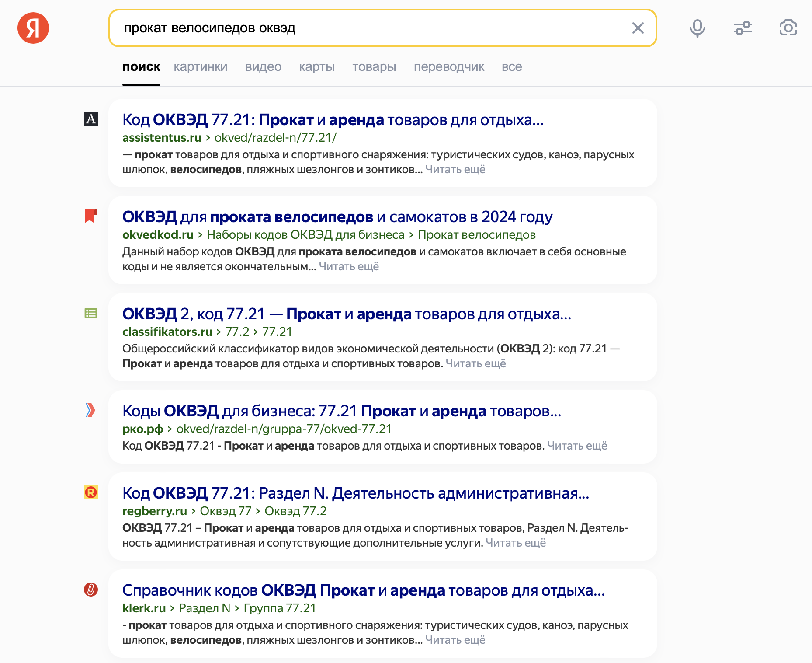
Task: Click the okvedkod.ru domain link
Action: point(158,234)
